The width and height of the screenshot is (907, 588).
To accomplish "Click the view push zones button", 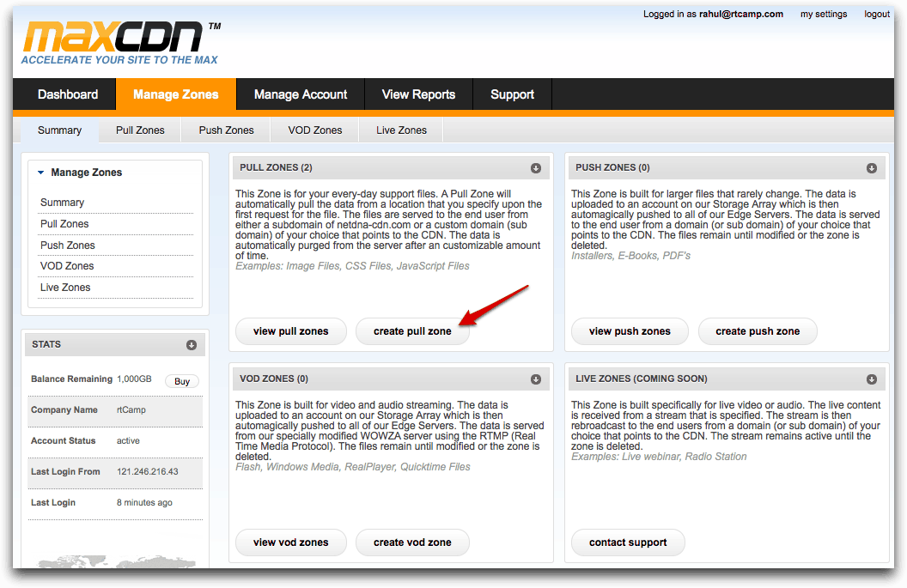I will tap(630, 331).
